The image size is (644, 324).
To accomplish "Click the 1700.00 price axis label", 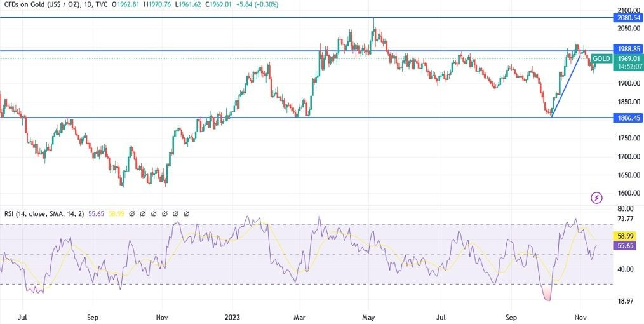I will pyautogui.click(x=629, y=156).
